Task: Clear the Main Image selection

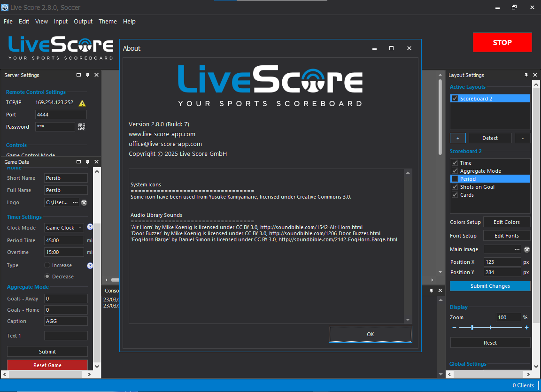Action: (x=527, y=250)
